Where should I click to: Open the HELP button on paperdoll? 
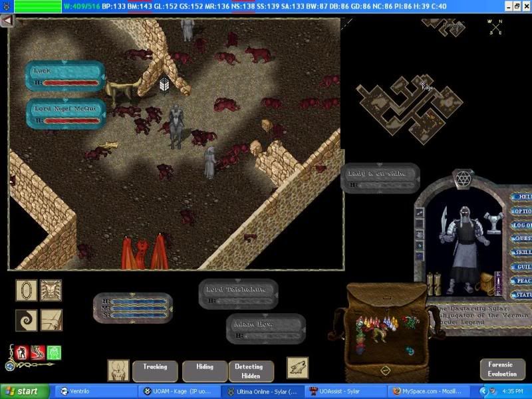523,197
